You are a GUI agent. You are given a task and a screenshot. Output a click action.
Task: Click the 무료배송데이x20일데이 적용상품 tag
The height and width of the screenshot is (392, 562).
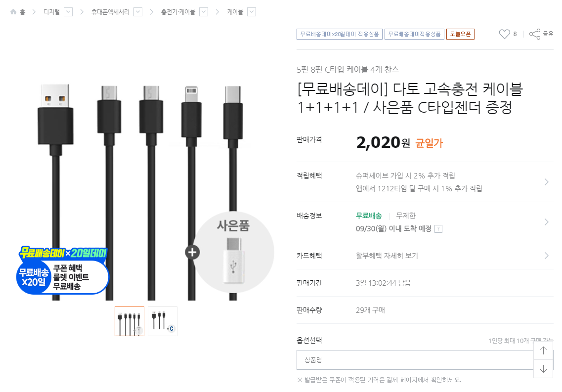click(340, 34)
